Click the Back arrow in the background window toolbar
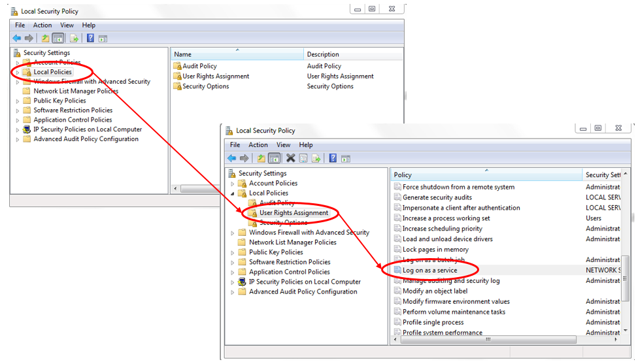Screen dimensions: 638x364 click(x=17, y=39)
